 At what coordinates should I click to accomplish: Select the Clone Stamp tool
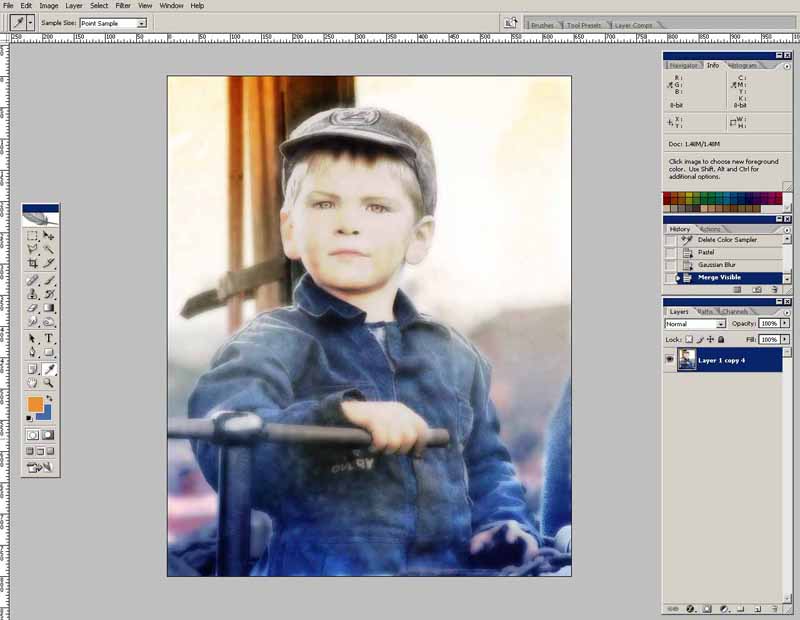[33, 294]
